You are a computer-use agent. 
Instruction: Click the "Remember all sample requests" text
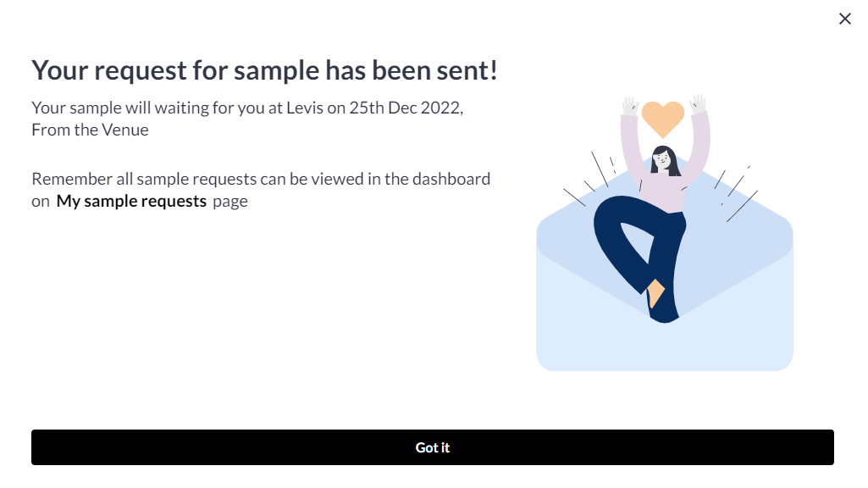[135, 180]
